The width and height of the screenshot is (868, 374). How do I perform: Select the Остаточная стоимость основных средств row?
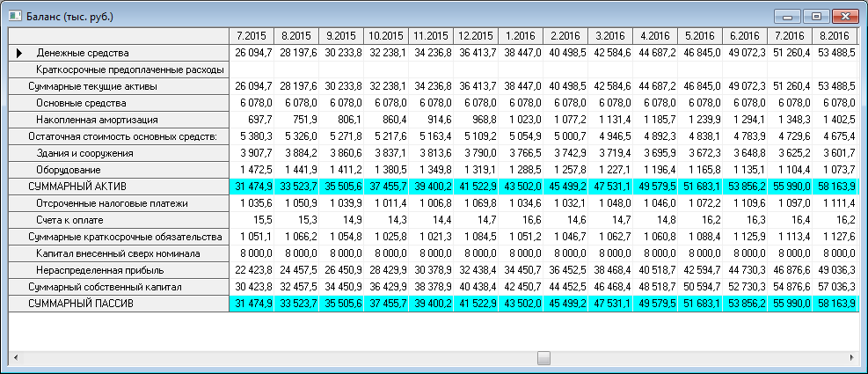point(119,136)
